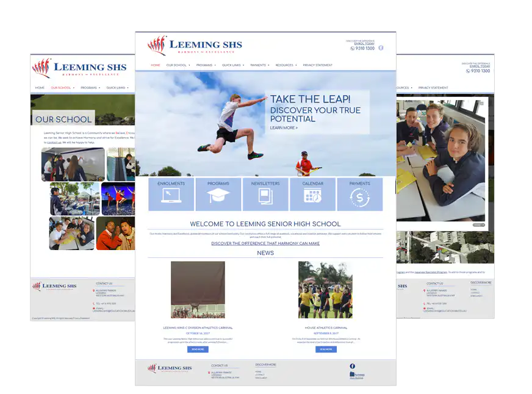This screenshot has width=532, height=394.
Task: Click ENROLMENT link in center footer Discover More
Action: click(261, 378)
